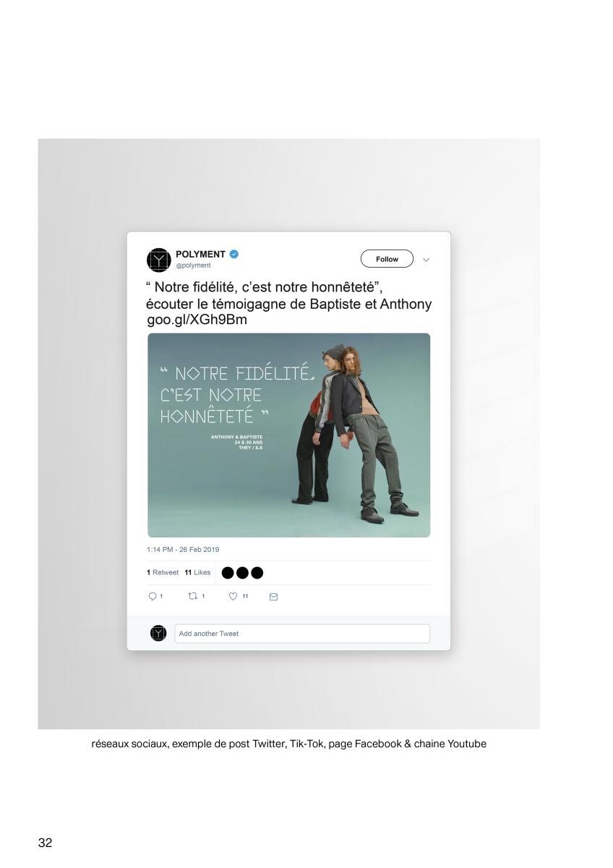Like the tweet with the heart icon
The height and width of the screenshot is (868, 613).
233,597
